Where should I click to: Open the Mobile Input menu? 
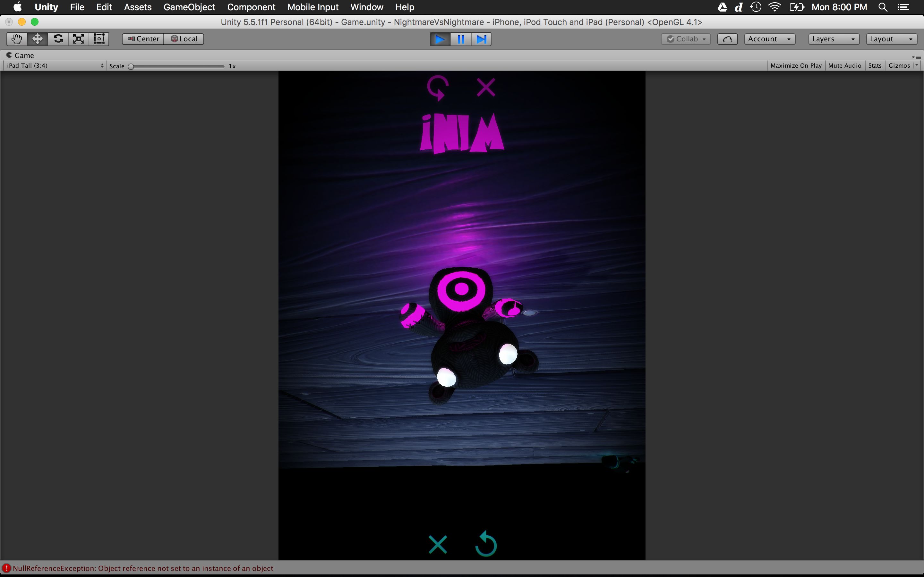[313, 7]
